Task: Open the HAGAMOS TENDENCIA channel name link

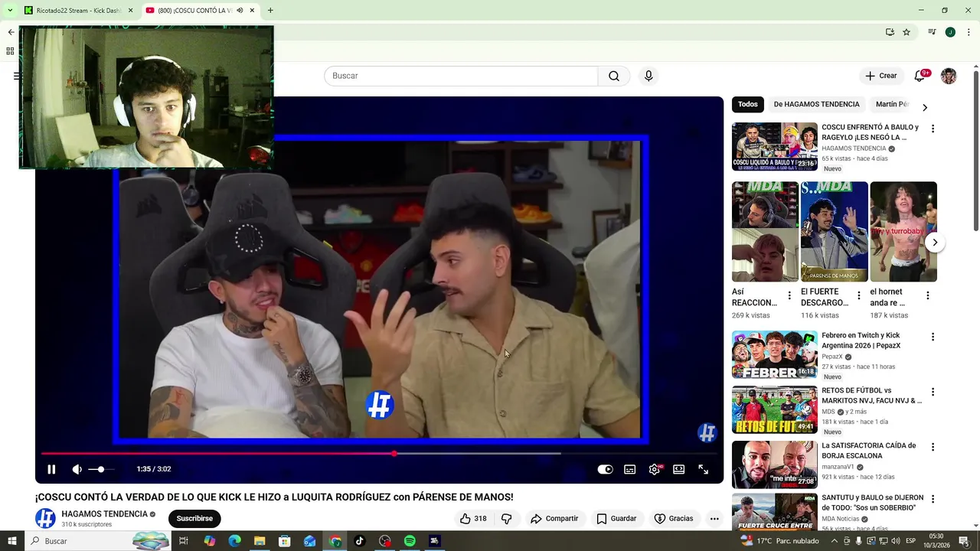Action: (x=104, y=514)
